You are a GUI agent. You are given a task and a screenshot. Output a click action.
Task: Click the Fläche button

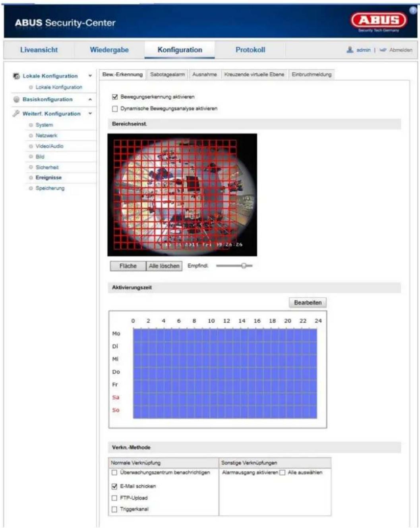pos(128,266)
